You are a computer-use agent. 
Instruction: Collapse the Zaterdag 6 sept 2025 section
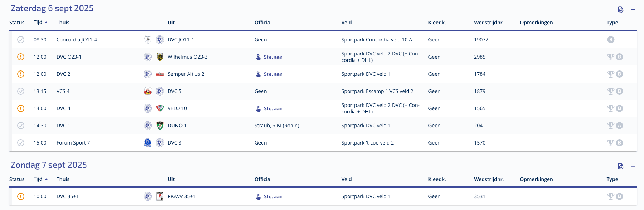pyautogui.click(x=633, y=10)
